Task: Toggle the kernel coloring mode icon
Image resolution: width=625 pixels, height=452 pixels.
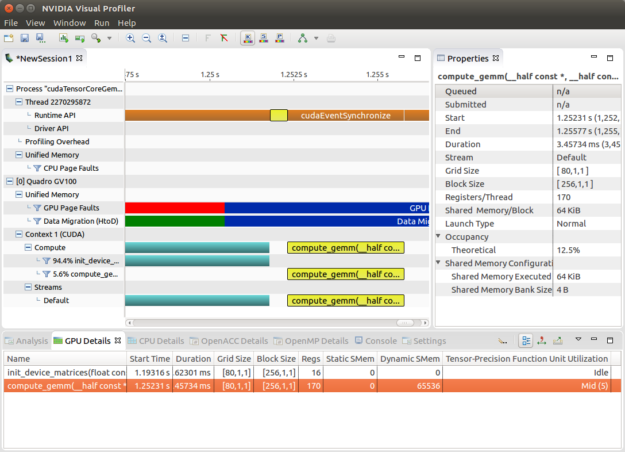Action: (248, 38)
